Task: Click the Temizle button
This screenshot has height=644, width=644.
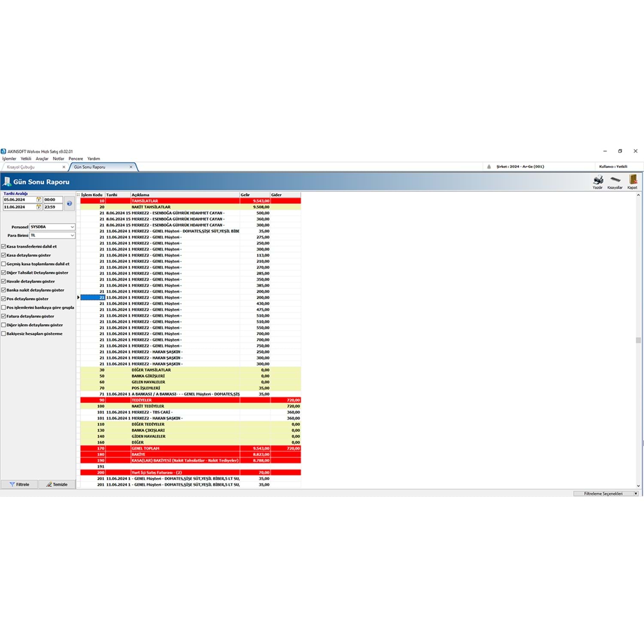Action: coord(57,484)
